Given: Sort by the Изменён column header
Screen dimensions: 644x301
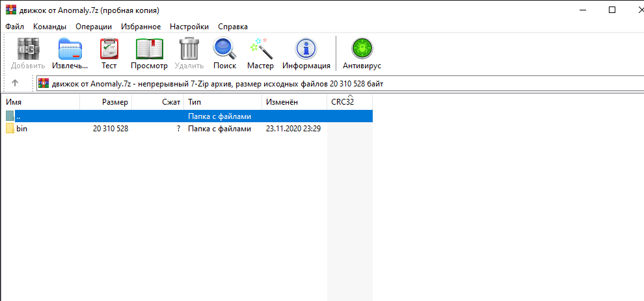Looking at the screenshot, I should point(294,102).
